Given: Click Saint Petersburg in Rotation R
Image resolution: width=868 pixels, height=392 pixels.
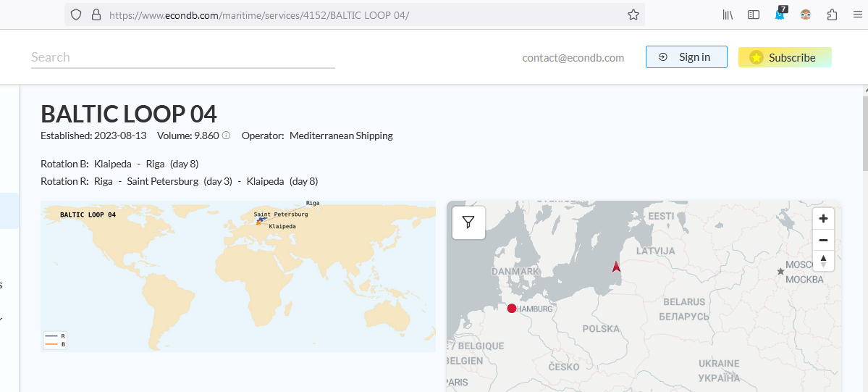Looking at the screenshot, I should click(162, 181).
